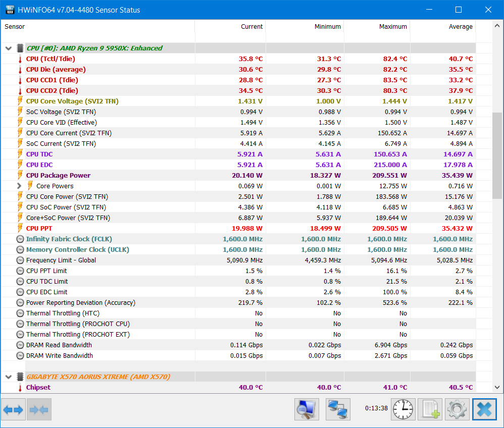This screenshot has width=504, height=428.
Task: Click thermometer icon beside CPU CCD1 (Tdie)
Action: [20, 80]
